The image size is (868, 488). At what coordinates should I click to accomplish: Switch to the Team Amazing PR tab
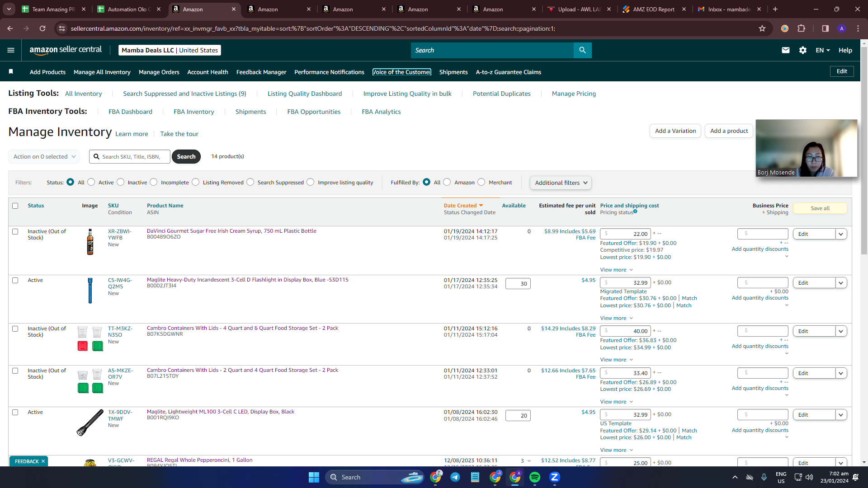click(53, 9)
